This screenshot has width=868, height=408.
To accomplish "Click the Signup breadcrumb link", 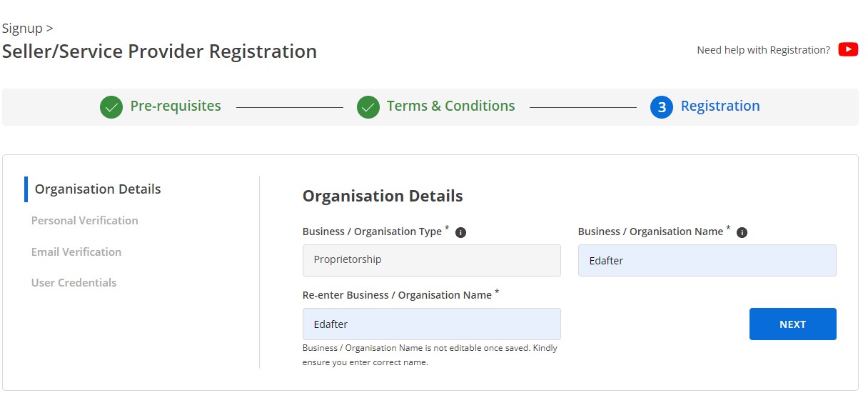I will 22,29.
